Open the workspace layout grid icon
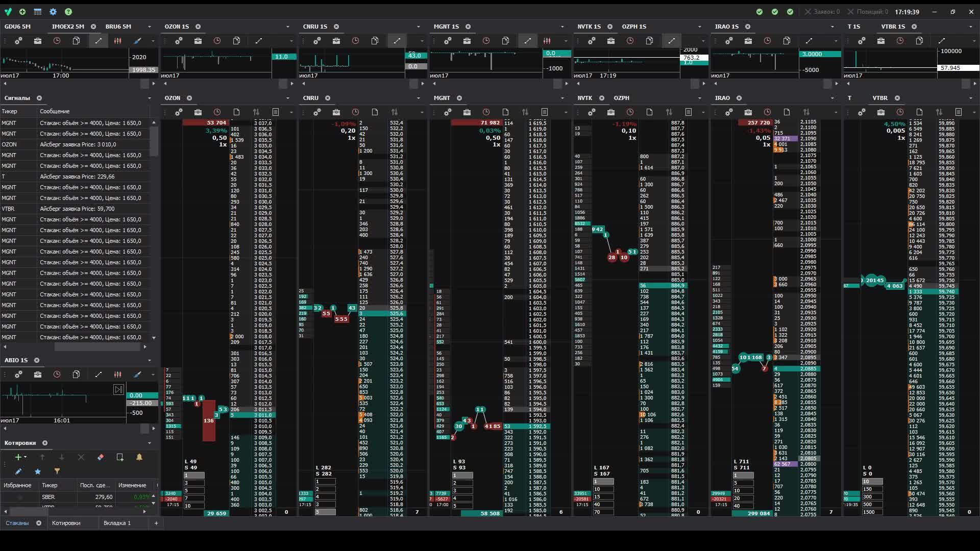 38,12
